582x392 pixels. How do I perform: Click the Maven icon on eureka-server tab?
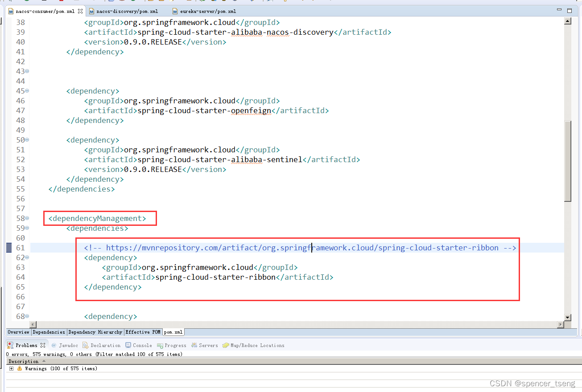point(175,11)
